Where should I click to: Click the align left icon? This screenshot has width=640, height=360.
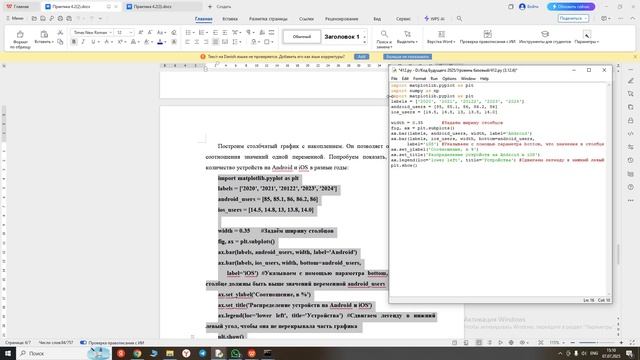click(x=187, y=42)
